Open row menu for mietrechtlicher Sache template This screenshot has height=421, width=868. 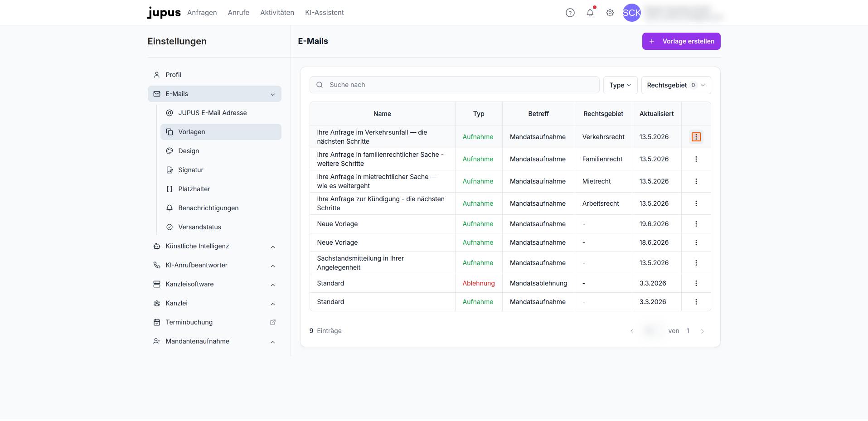point(696,181)
